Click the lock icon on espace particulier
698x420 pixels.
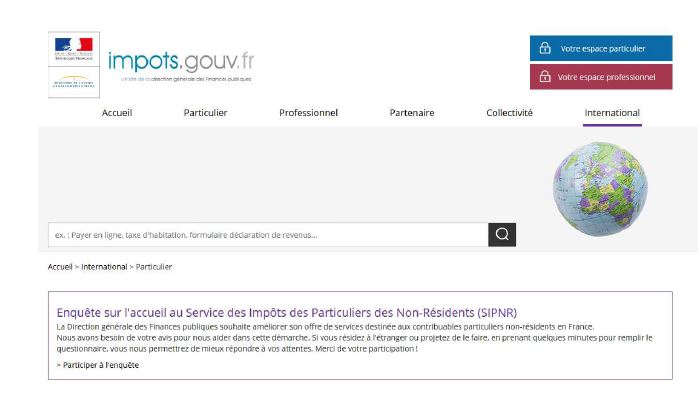pyautogui.click(x=545, y=48)
